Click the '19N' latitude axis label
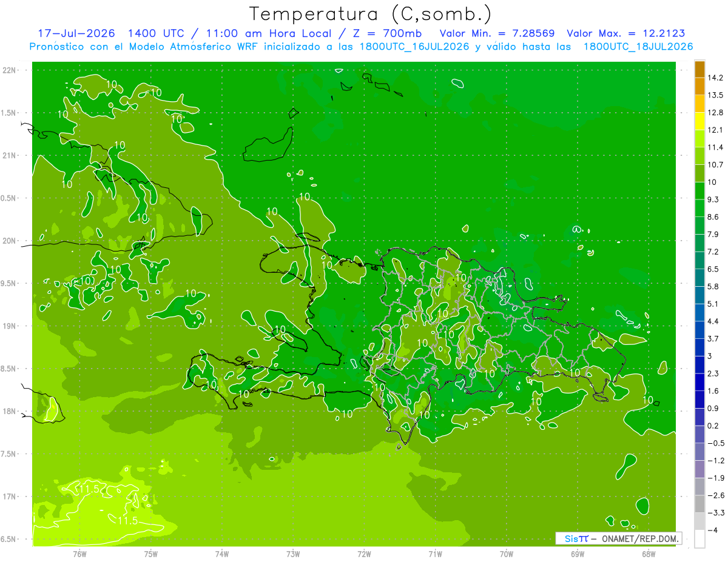The width and height of the screenshot is (728, 562). 8,326
